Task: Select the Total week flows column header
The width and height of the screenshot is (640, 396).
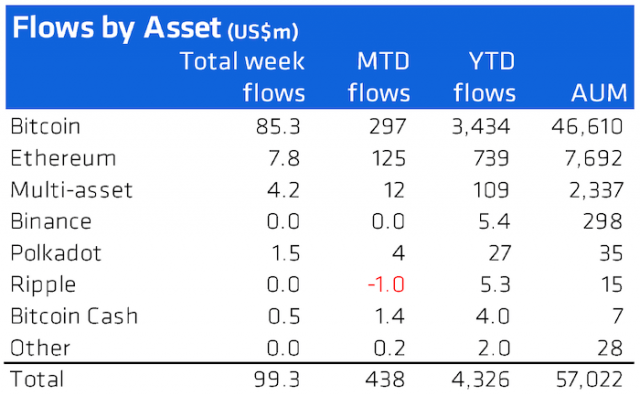Action: [x=242, y=77]
